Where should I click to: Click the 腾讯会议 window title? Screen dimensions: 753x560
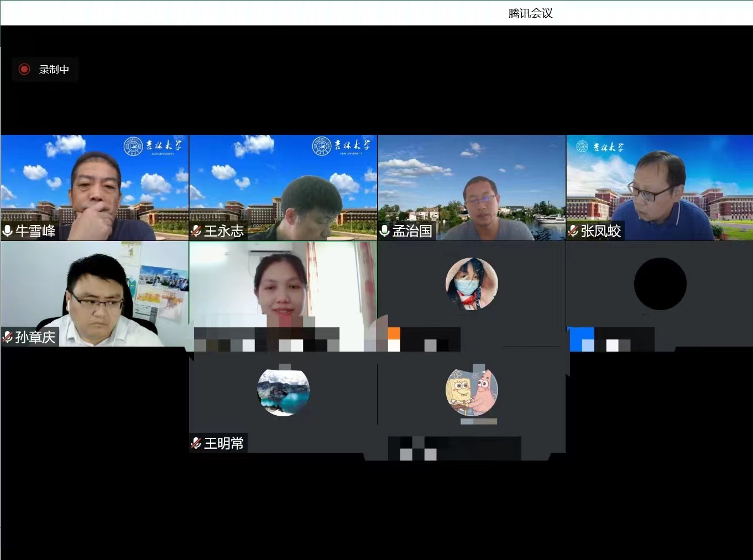pos(530,13)
